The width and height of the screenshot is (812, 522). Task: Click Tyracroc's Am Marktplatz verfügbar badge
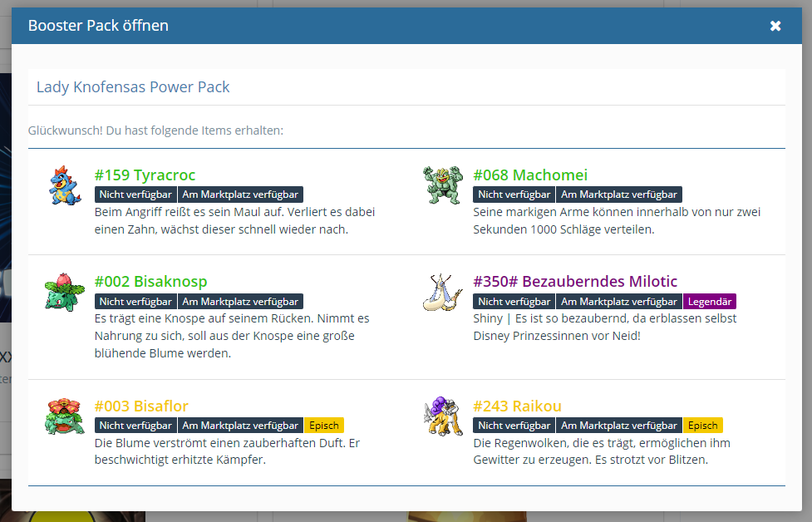240,195
